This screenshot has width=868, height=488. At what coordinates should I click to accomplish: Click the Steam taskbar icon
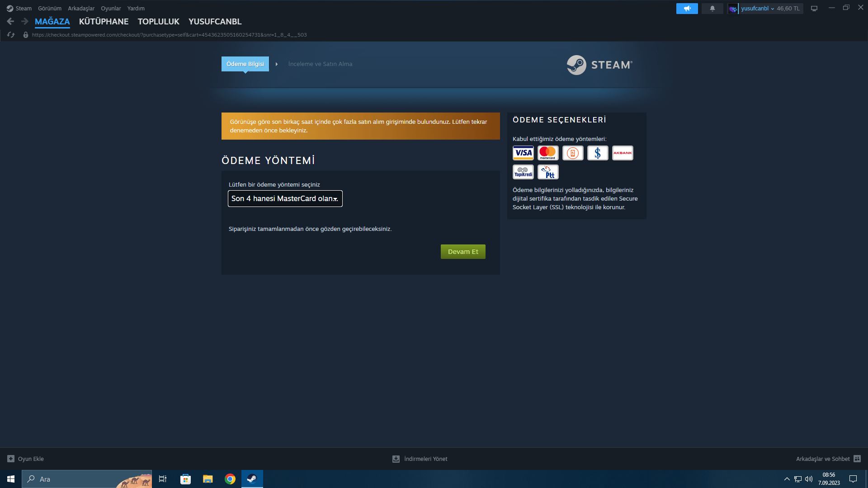point(252,479)
